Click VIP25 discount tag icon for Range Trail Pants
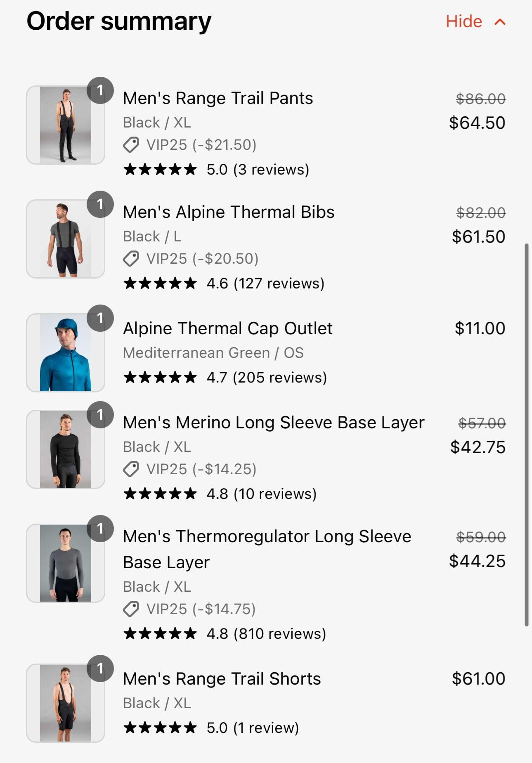The image size is (532, 763). (x=131, y=145)
